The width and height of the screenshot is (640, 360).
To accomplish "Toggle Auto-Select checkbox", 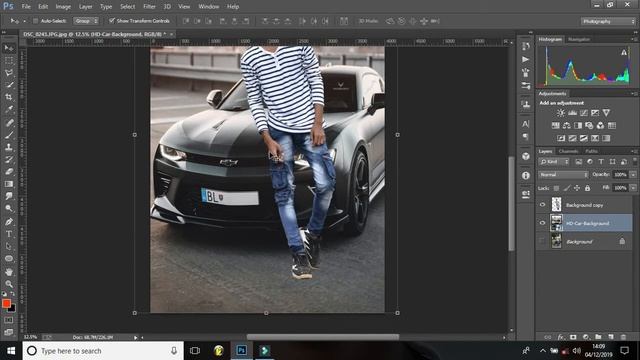I will pos(36,21).
